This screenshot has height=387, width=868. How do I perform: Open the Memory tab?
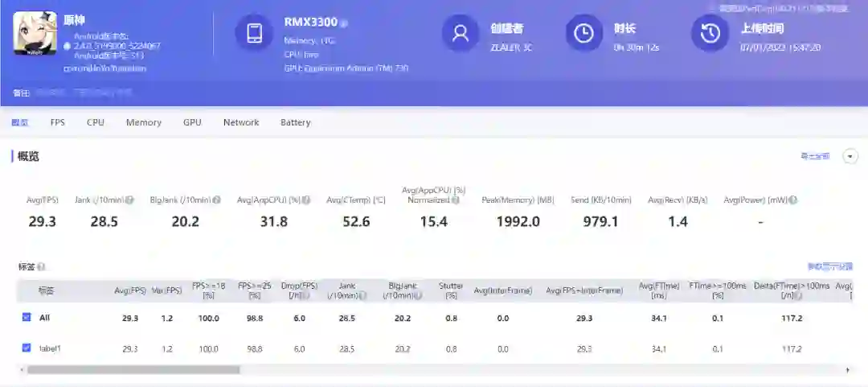143,122
